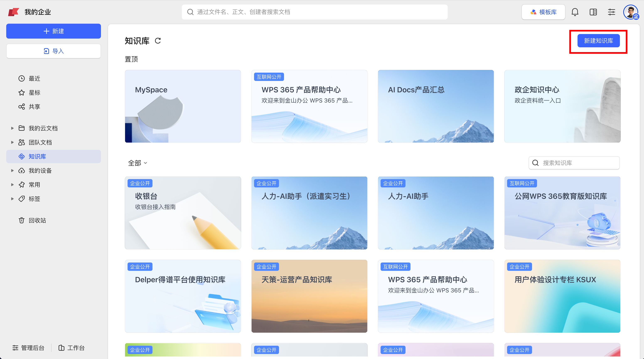Open the 全部 filter dropdown

click(138, 163)
